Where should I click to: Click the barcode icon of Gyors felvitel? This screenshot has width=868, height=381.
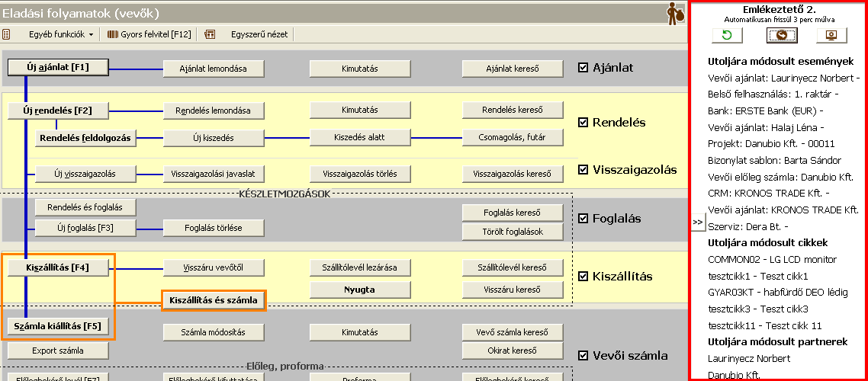(114, 34)
